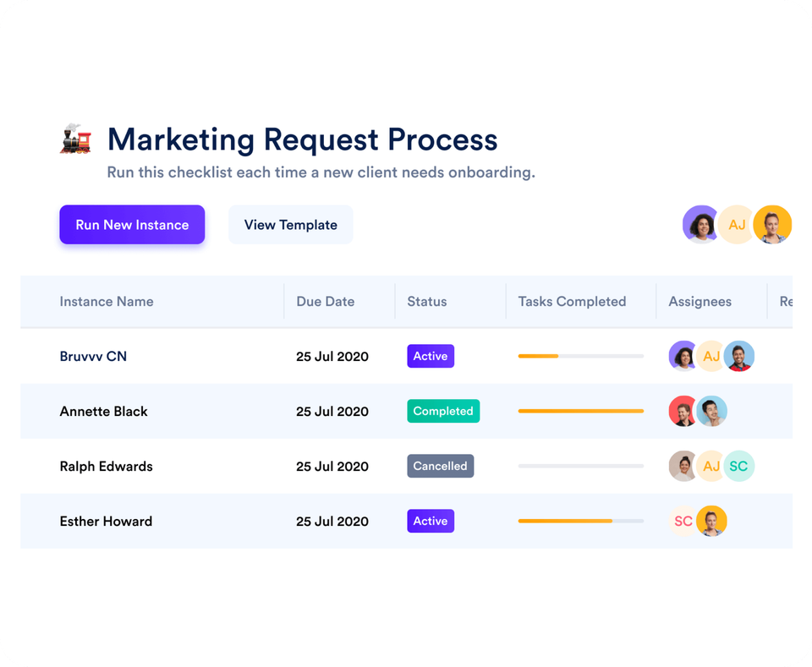This screenshot has width=812, height=667.
Task: Click the progress bar in Bruvvv CN row
Action: pos(581,356)
